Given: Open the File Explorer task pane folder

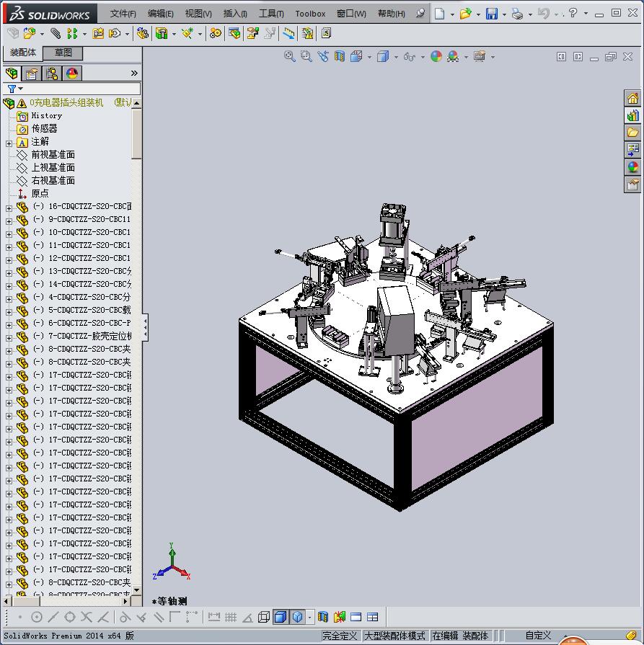Looking at the screenshot, I should point(632,133).
